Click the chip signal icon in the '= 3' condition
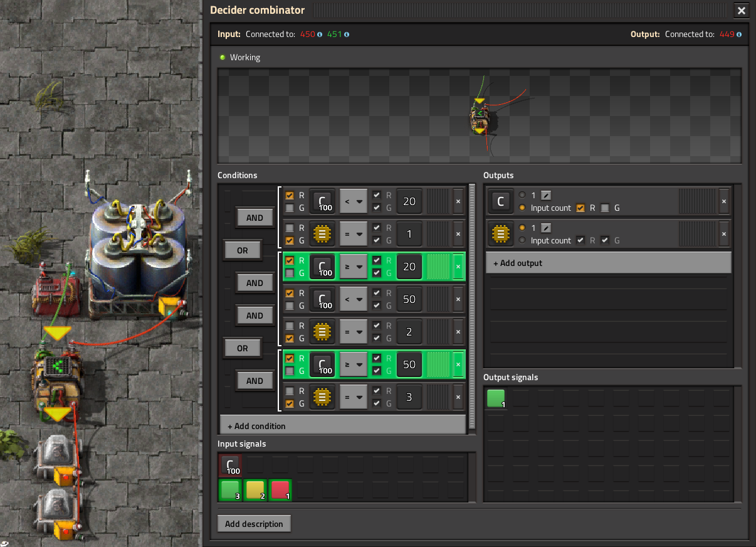Viewport: 756px width, 547px height. coord(322,397)
